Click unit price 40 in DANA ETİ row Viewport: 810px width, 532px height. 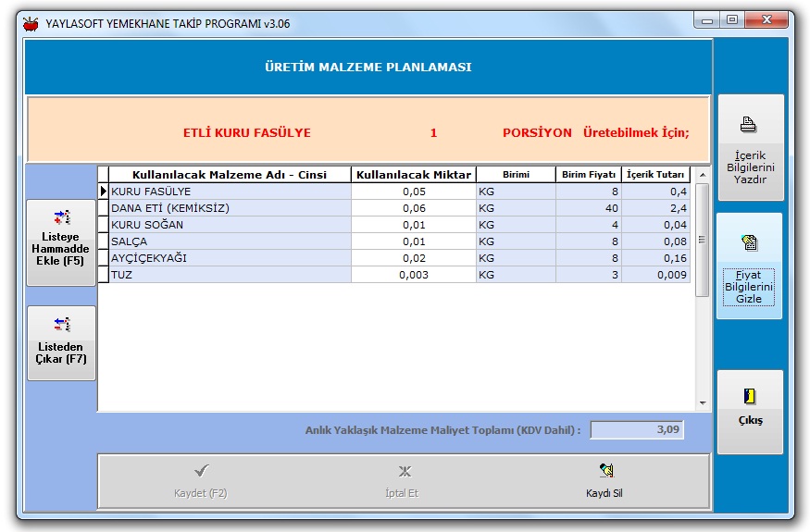[x=589, y=208]
